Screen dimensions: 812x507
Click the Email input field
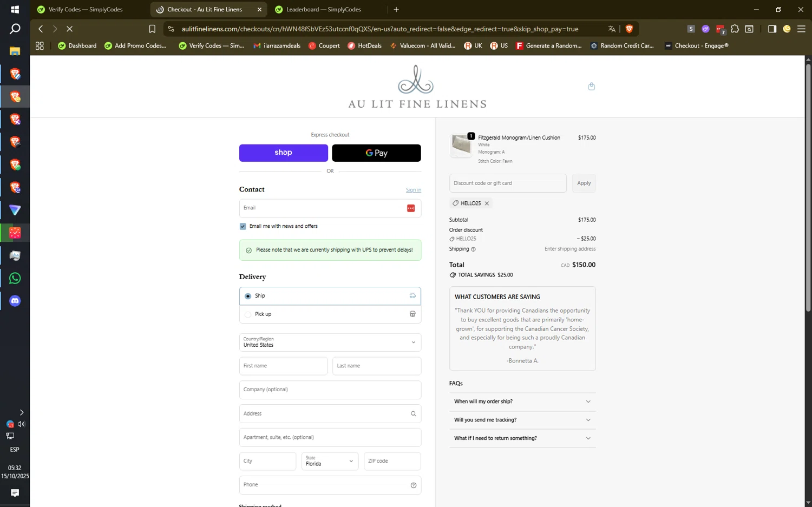(x=330, y=208)
